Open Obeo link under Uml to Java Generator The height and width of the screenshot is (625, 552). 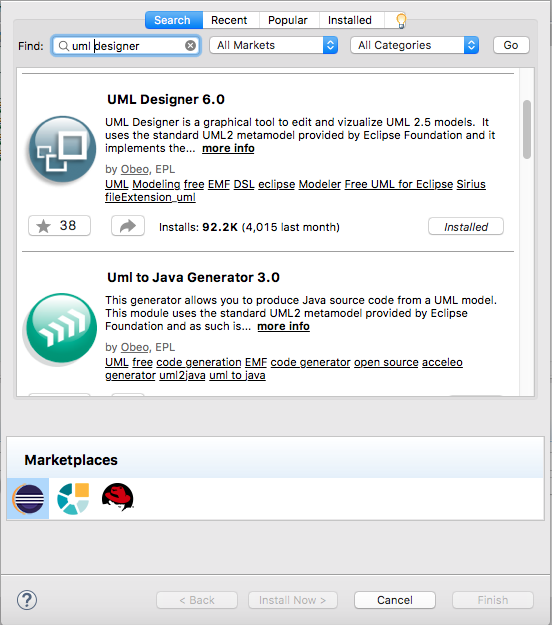(x=135, y=347)
